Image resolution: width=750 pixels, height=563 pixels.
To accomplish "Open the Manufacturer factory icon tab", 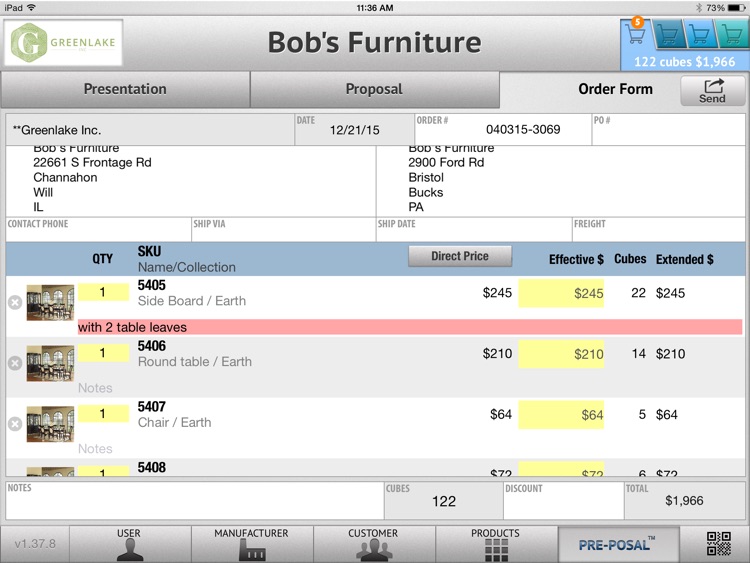I will click(x=252, y=544).
